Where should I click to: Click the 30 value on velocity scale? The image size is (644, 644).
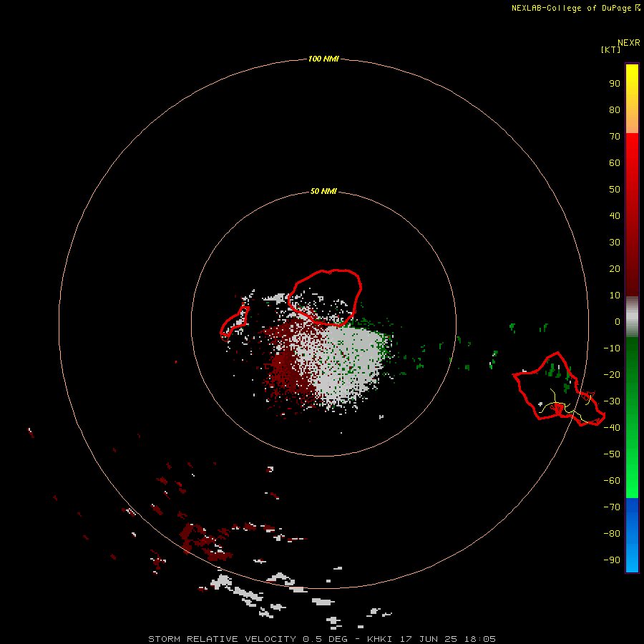pyautogui.click(x=615, y=243)
